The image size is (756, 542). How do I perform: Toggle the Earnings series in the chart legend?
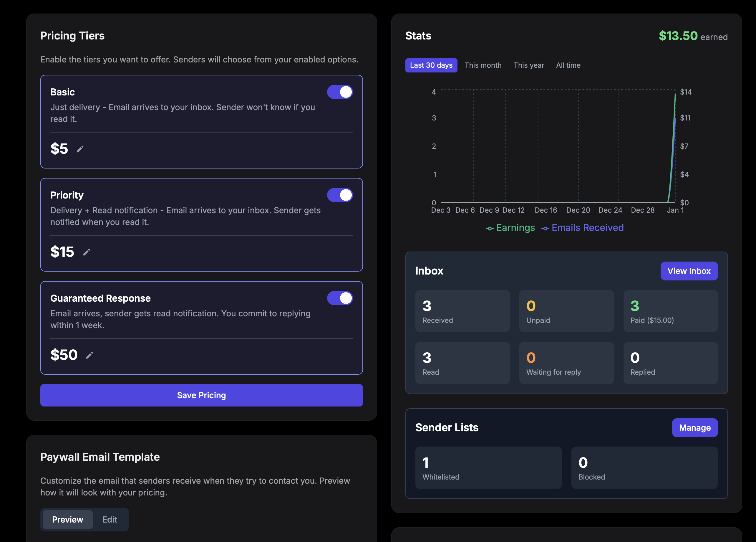tap(510, 227)
